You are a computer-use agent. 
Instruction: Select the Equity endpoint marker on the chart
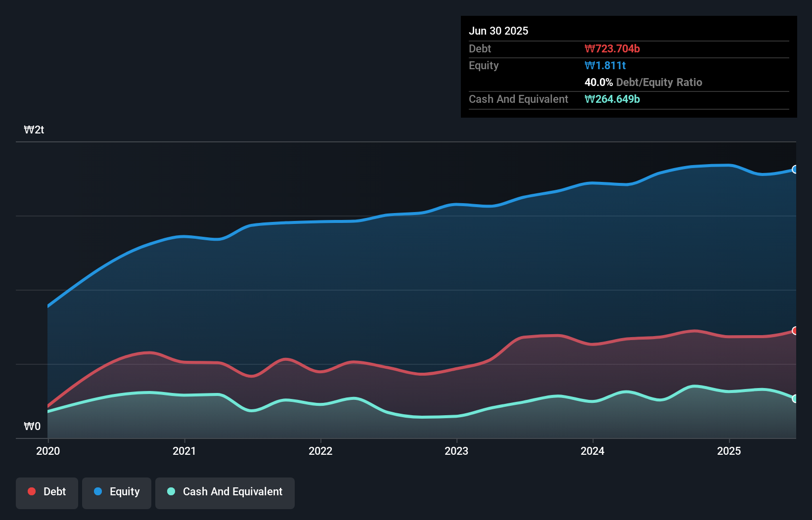795,169
